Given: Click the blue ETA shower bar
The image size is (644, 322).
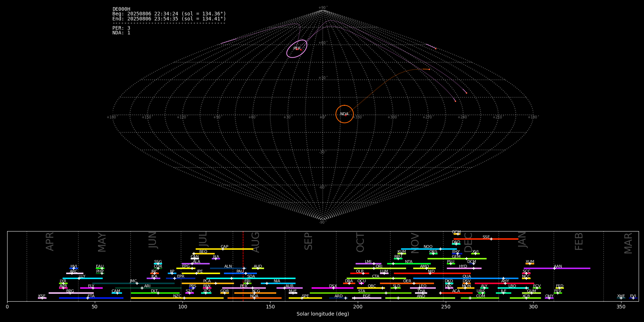Looking at the screenshot, I should point(91,298).
